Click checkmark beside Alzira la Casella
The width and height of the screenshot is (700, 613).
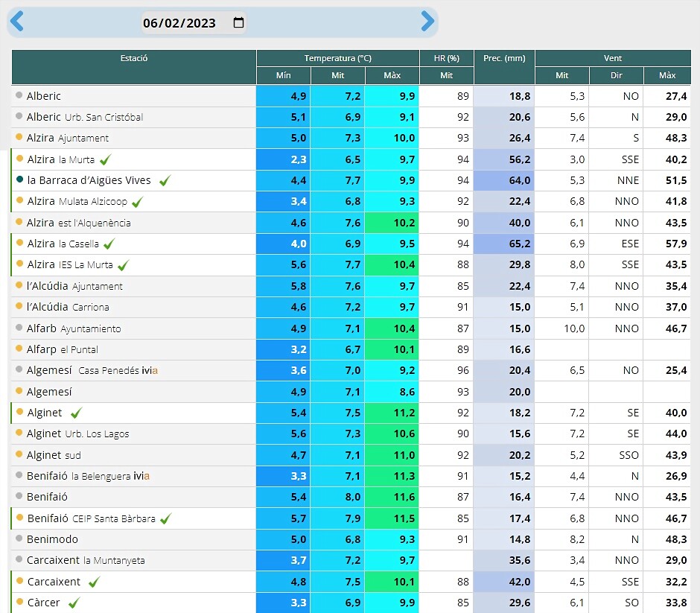(x=109, y=244)
